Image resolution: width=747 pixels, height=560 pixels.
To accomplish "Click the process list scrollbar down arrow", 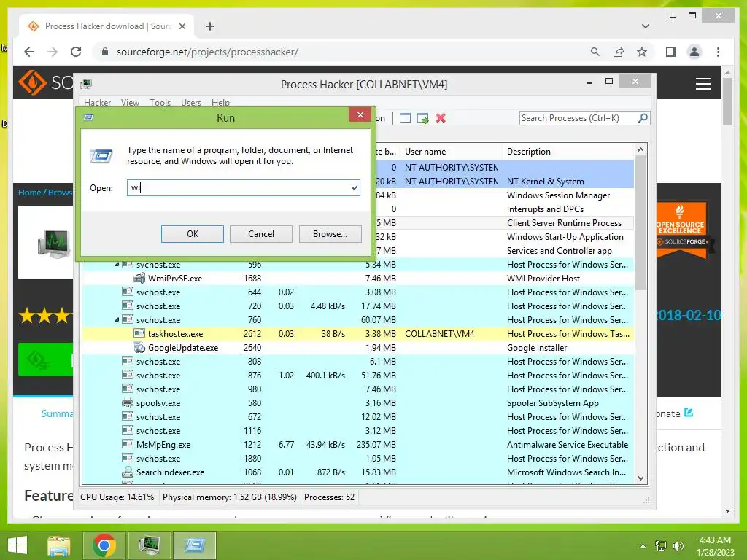I will tap(640, 478).
